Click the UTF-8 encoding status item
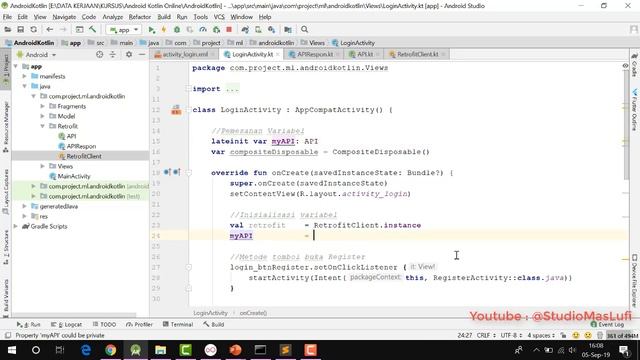640x360 pixels. [511, 336]
